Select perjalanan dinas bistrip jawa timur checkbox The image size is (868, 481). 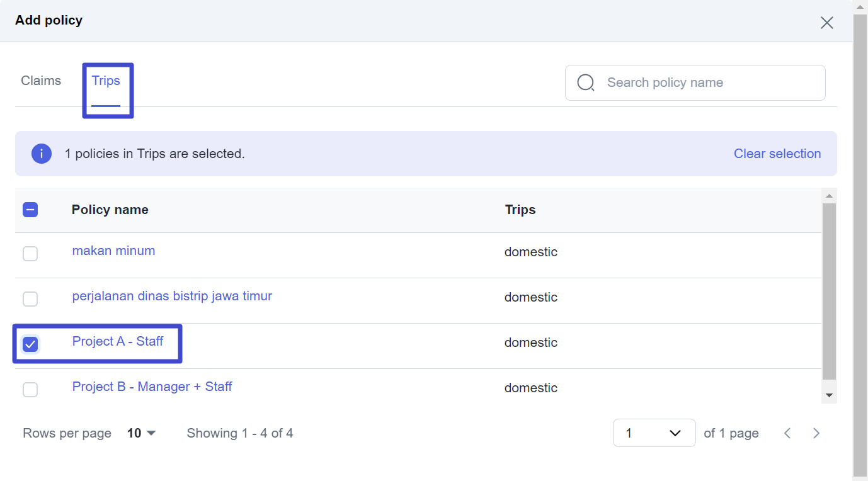tap(30, 299)
